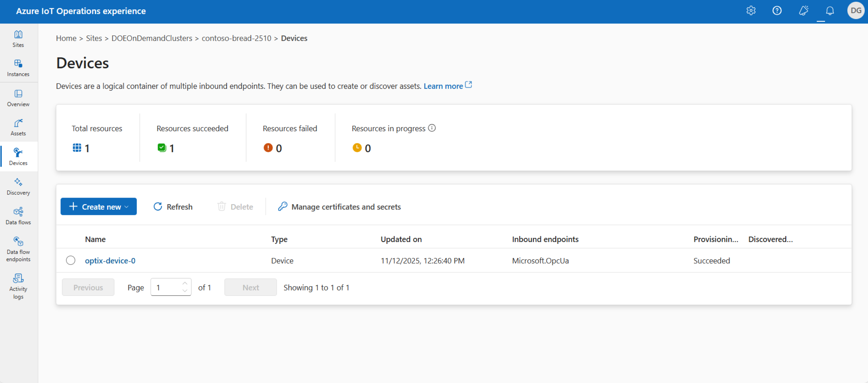The image size is (868, 383).
Task: Click Sites in the breadcrumb
Action: (x=94, y=38)
